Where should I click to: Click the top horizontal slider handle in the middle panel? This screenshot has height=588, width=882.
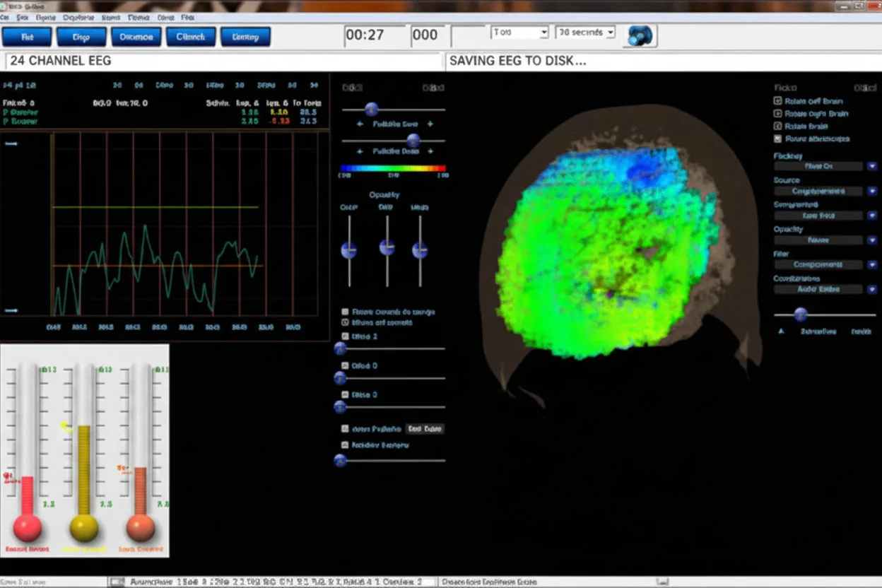point(371,109)
